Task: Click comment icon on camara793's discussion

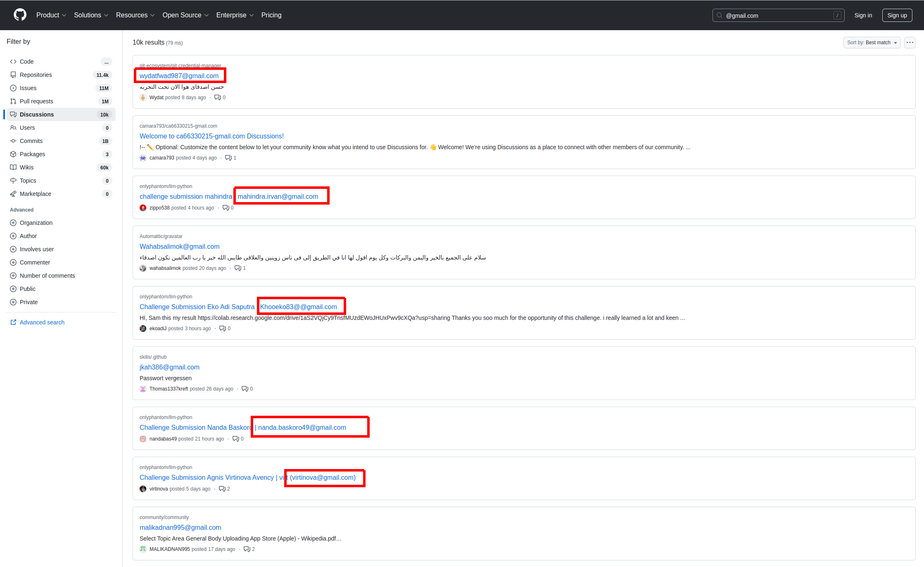Action: (x=228, y=158)
